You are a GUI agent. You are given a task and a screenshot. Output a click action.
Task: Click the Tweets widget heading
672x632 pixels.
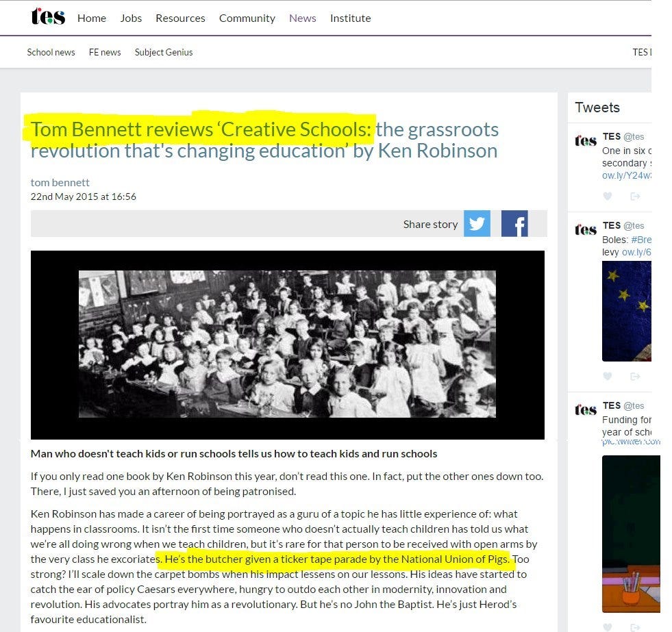pos(597,108)
